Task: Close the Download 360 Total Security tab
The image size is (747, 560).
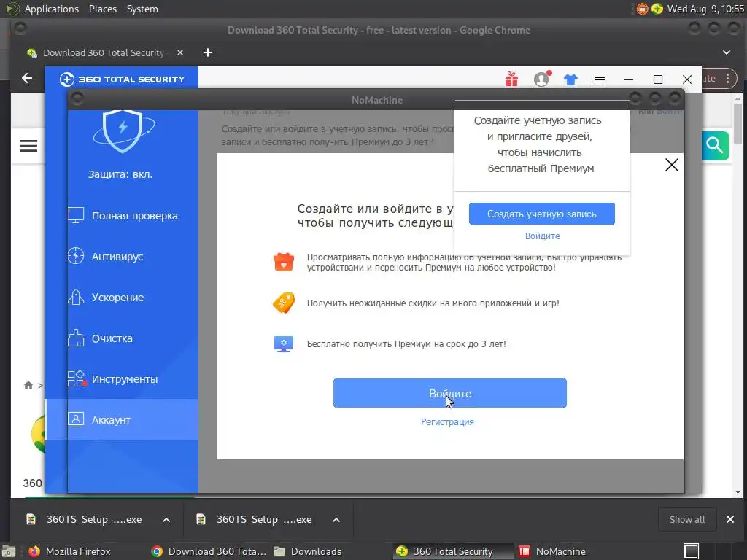Action: point(180,52)
